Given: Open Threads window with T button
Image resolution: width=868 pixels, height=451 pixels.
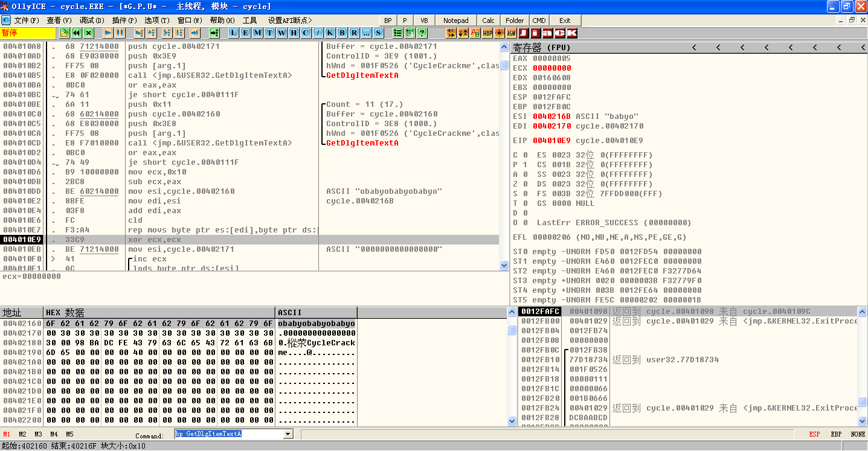Looking at the screenshot, I should click(270, 33).
